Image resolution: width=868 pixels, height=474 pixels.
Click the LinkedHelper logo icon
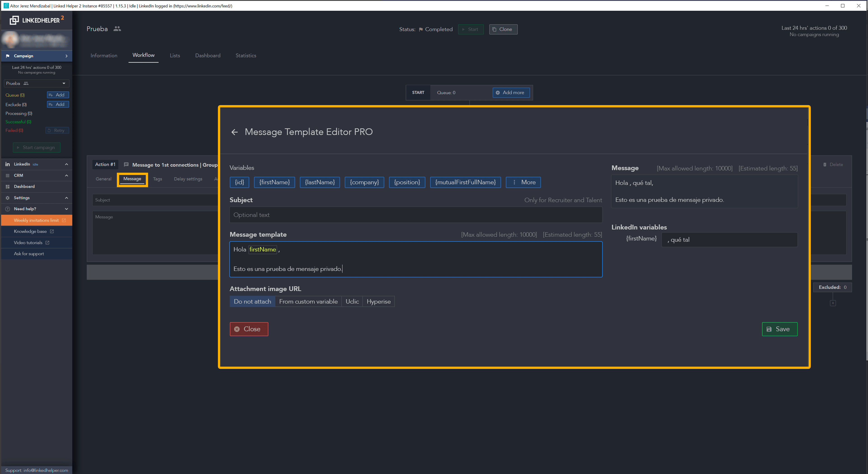click(x=14, y=20)
